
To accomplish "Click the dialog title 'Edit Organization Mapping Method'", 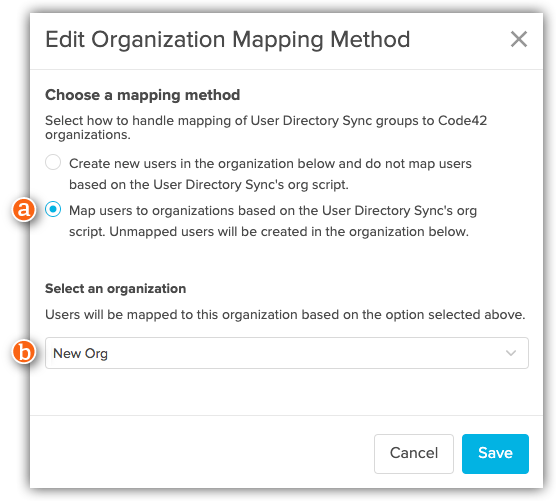I will tap(228, 40).
